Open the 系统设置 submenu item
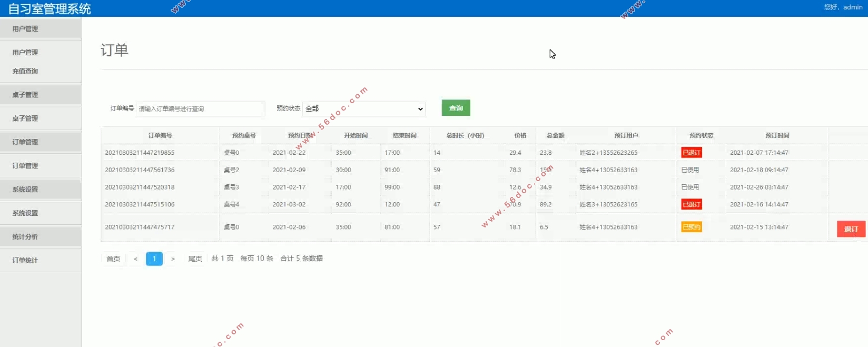868x347 pixels. point(25,213)
